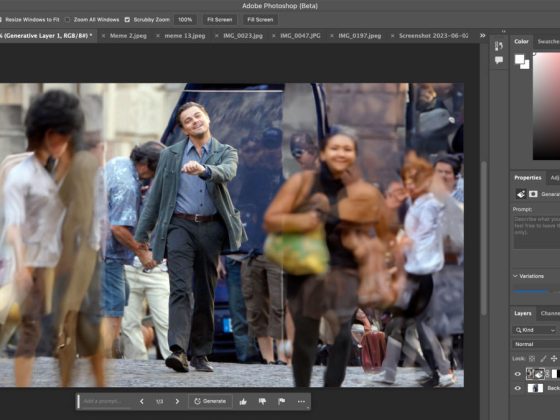This screenshot has width=560, height=420.
Task: Click the foreground color swatch
Action: (519, 59)
